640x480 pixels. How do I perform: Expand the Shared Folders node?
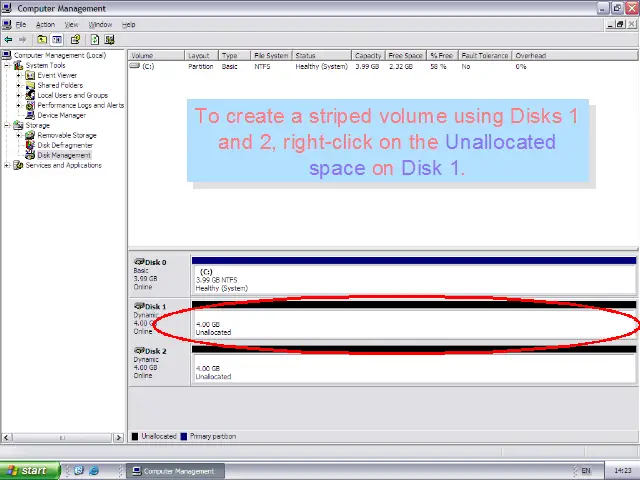[18, 85]
